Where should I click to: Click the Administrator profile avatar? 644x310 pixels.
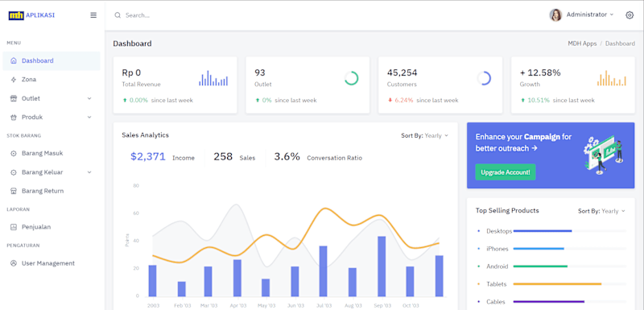(555, 14)
